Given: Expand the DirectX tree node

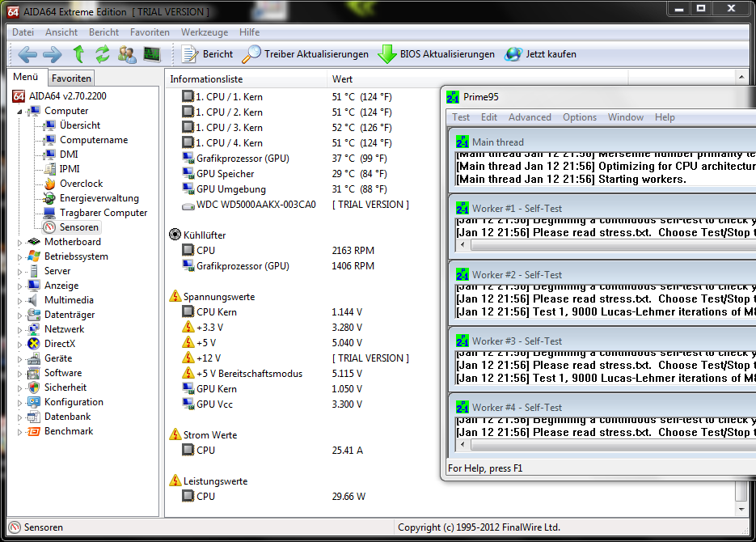Looking at the screenshot, I should (19, 345).
